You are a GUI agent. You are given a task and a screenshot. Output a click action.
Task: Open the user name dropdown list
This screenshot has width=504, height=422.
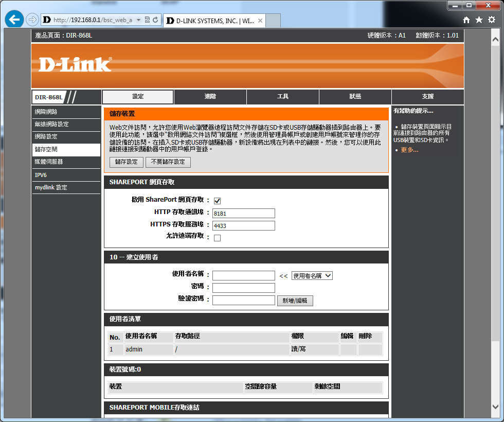[312, 276]
